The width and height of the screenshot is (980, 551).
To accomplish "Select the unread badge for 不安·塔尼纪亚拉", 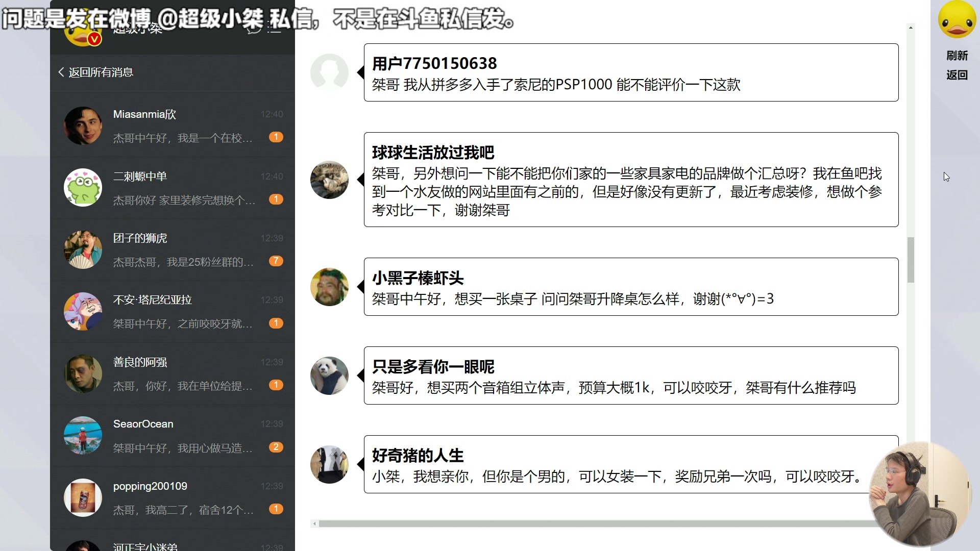I will pyautogui.click(x=276, y=323).
